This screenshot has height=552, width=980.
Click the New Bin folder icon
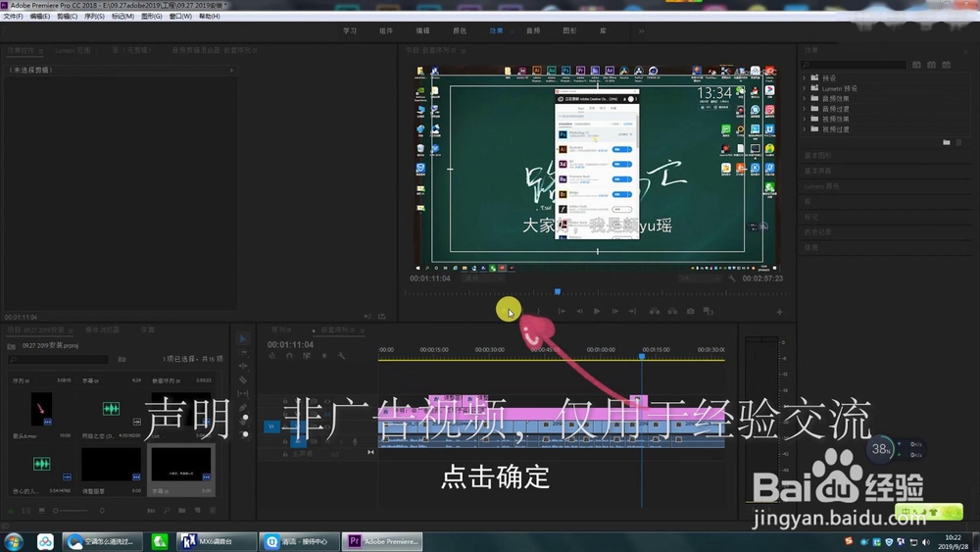(x=182, y=511)
